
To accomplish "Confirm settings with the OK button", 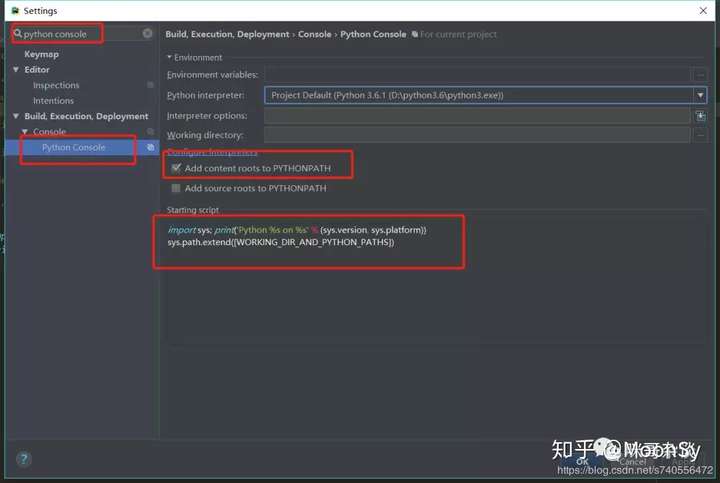I will click(582, 461).
